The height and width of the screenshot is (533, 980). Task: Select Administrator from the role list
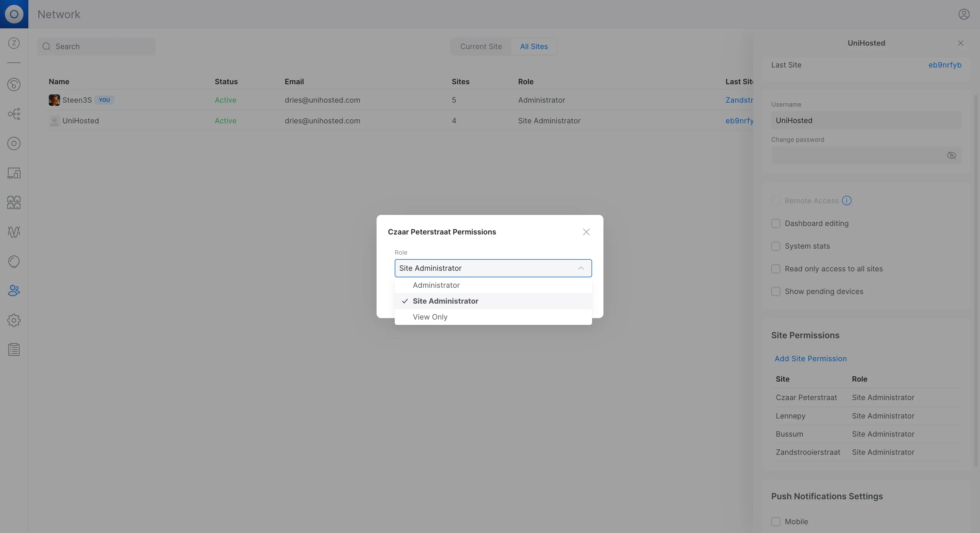point(436,285)
